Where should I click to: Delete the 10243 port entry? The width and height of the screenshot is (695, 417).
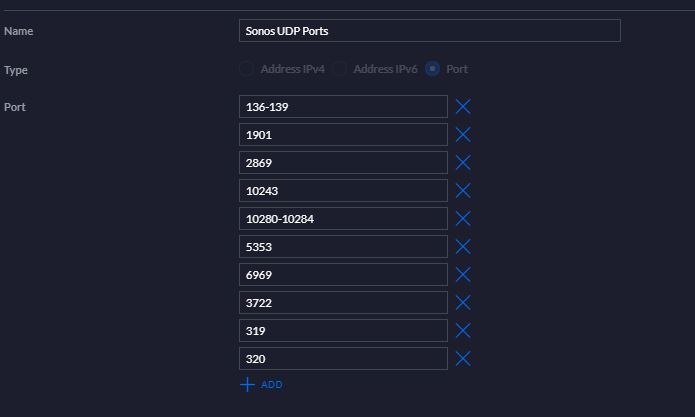click(x=463, y=191)
